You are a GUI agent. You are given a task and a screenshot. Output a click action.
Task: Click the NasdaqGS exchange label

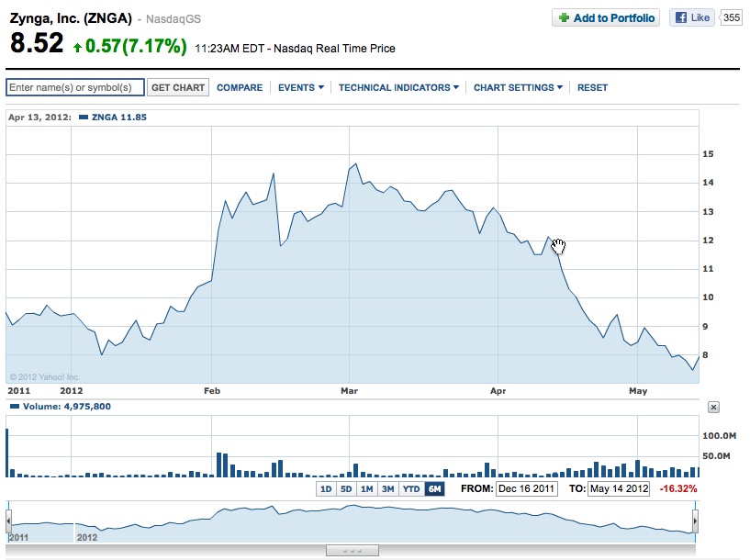174,19
